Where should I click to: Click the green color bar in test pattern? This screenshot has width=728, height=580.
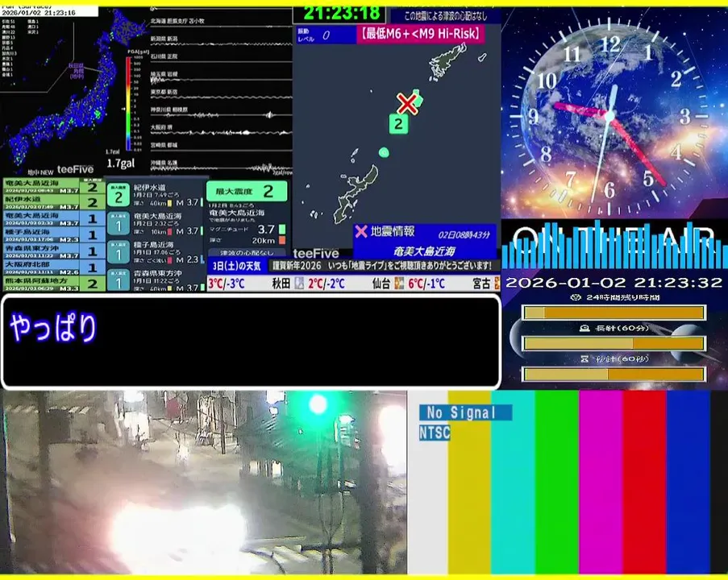pos(556,483)
